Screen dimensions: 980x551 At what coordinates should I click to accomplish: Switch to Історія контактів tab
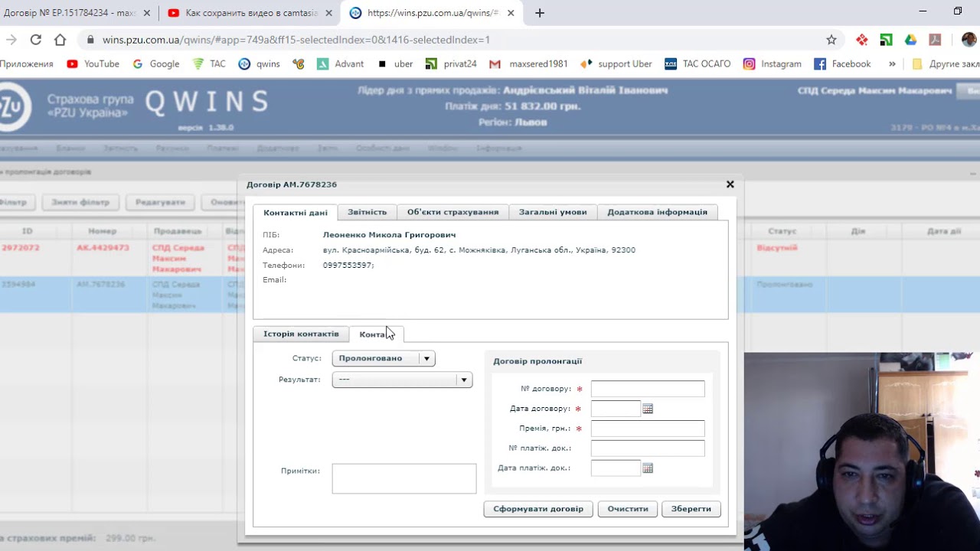[x=301, y=334]
